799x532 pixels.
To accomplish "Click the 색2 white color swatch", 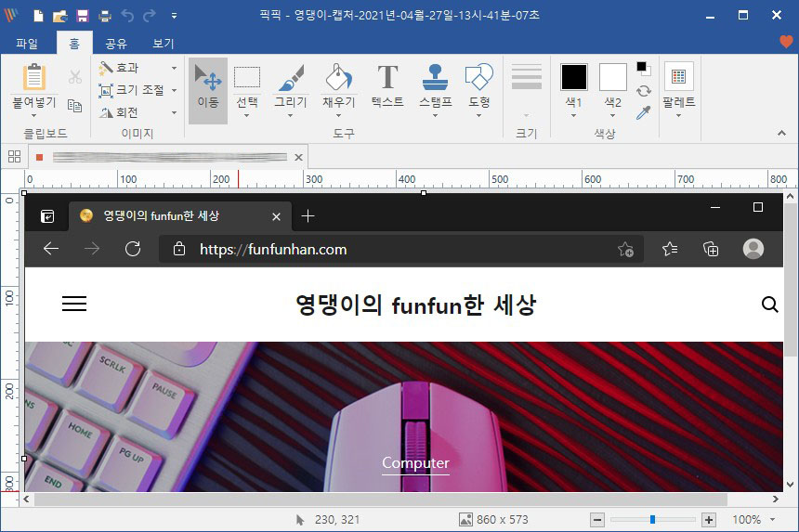I will click(x=612, y=77).
